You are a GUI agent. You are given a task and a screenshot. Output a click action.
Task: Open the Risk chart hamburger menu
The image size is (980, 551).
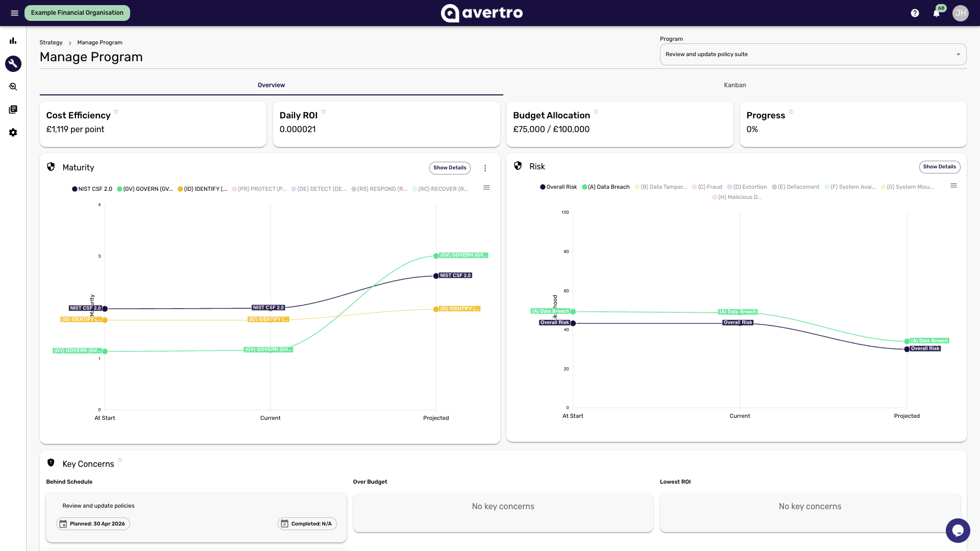coord(953,186)
